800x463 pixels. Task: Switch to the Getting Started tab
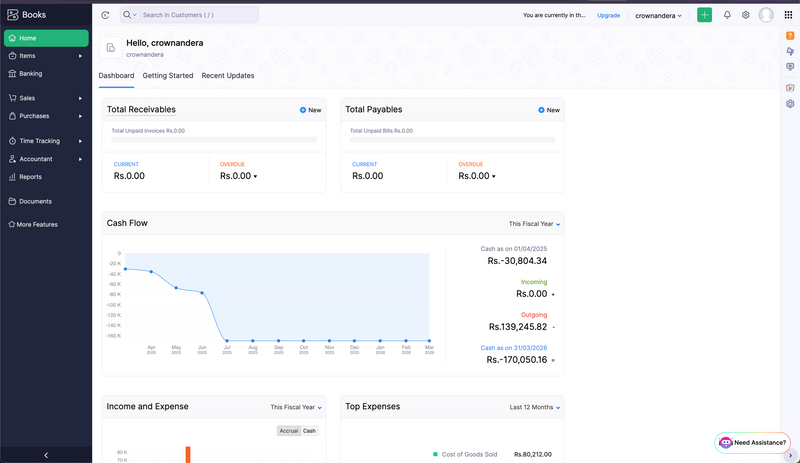(168, 76)
